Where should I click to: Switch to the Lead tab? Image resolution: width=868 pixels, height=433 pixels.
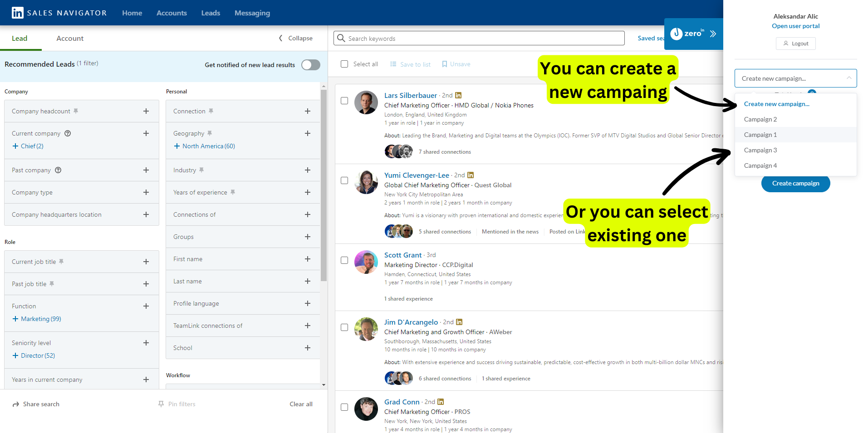[20, 38]
